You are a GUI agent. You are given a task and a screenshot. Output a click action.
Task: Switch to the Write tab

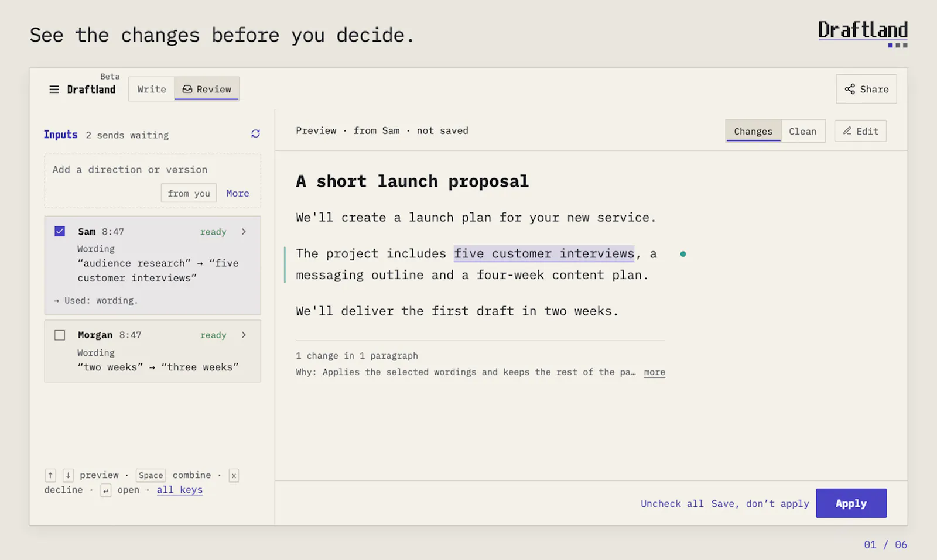152,89
